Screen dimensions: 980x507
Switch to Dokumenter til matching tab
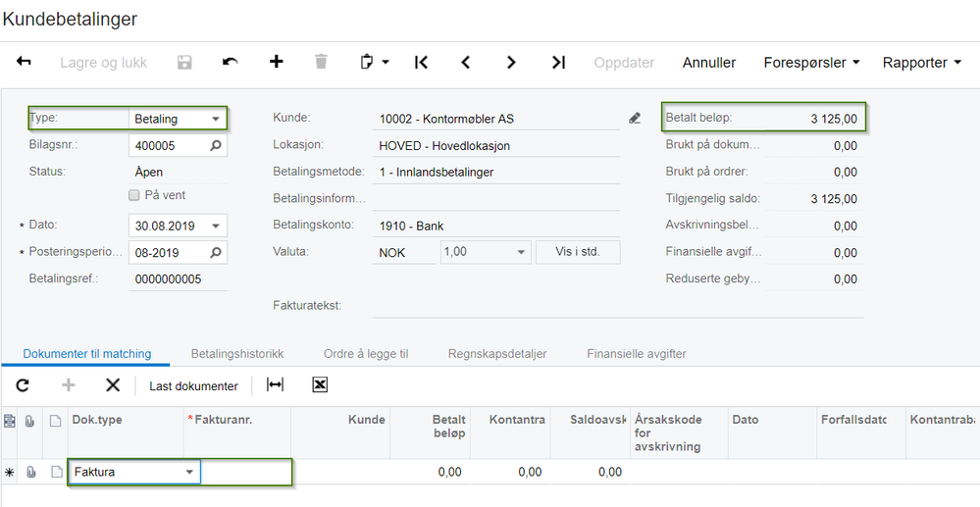point(87,354)
